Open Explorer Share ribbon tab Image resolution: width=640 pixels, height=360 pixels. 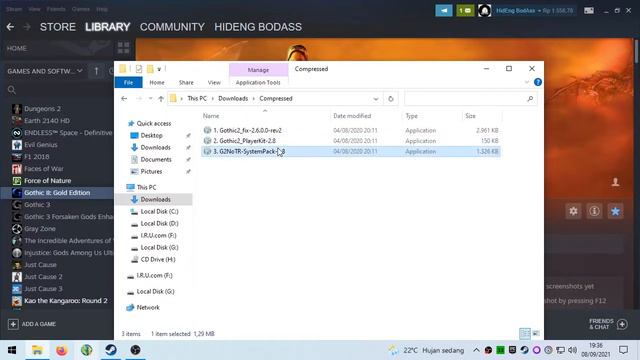pyautogui.click(x=186, y=82)
